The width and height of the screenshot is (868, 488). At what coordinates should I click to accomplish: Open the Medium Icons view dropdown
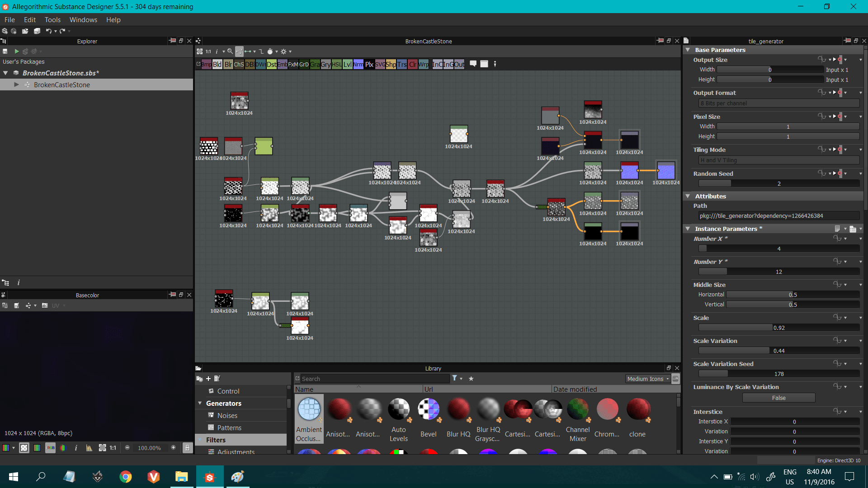pos(648,379)
